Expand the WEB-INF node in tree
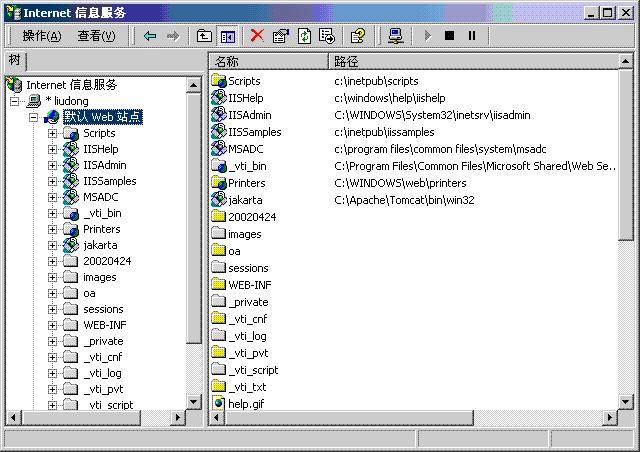640x452 pixels. pyautogui.click(x=52, y=325)
